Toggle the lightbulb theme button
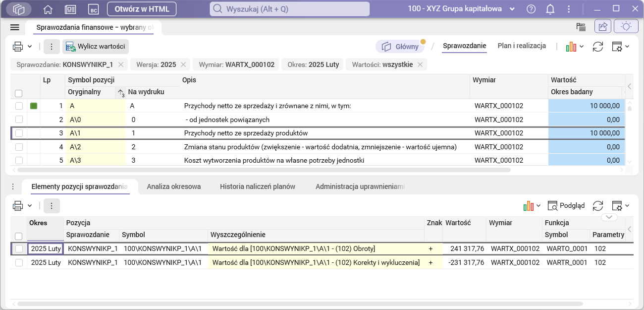644x310 pixels. (626, 27)
